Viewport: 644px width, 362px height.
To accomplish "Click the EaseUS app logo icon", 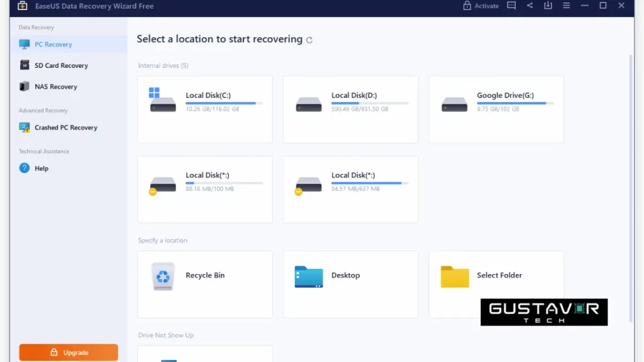I will pyautogui.click(x=23, y=6).
